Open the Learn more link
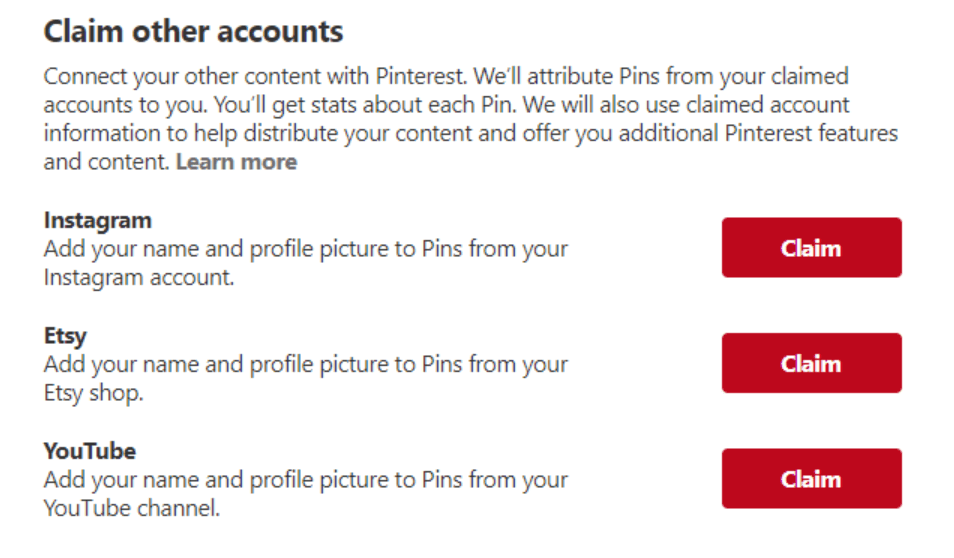This screenshot has width=954, height=558. 237,162
